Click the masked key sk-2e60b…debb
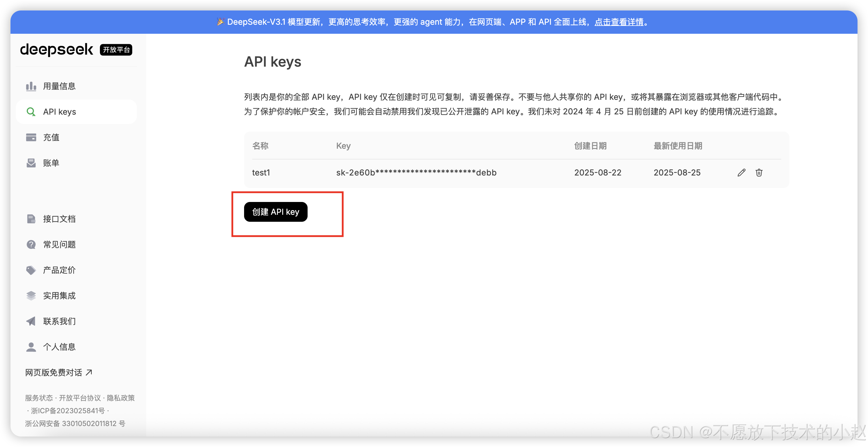The height and width of the screenshot is (447, 868). 417,173
